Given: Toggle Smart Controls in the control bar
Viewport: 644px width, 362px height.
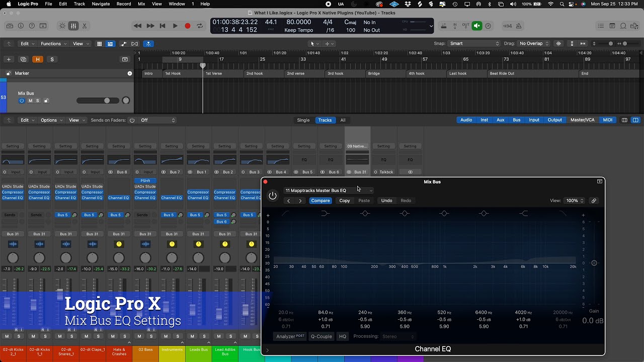Looking at the screenshot, I should [x=62, y=26].
